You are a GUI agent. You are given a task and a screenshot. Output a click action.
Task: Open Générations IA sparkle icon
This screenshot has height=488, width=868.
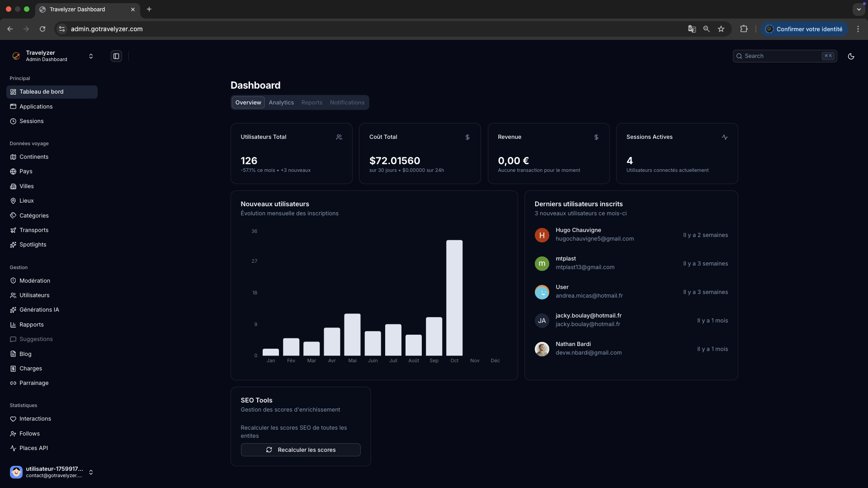13,310
